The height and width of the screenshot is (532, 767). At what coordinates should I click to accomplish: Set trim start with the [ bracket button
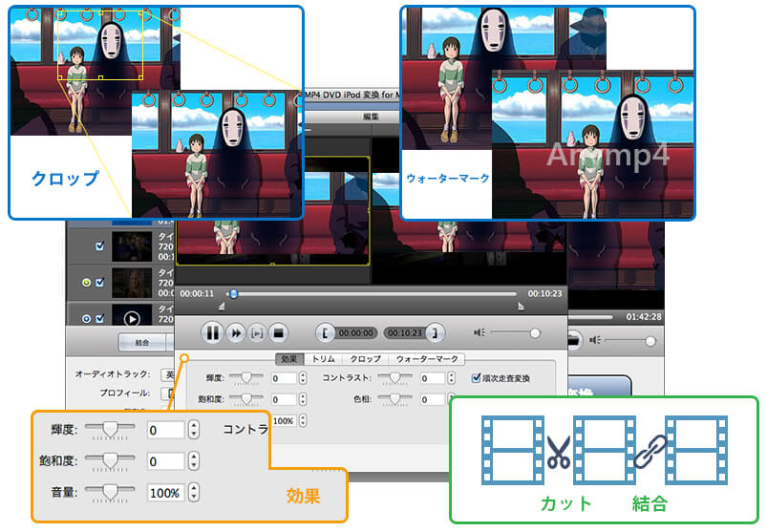pos(325,333)
